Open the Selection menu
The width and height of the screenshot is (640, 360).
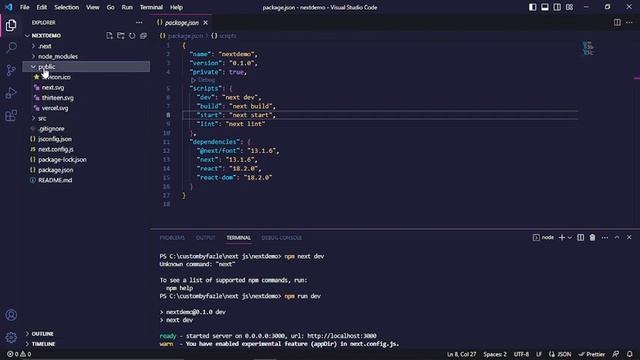67,7
